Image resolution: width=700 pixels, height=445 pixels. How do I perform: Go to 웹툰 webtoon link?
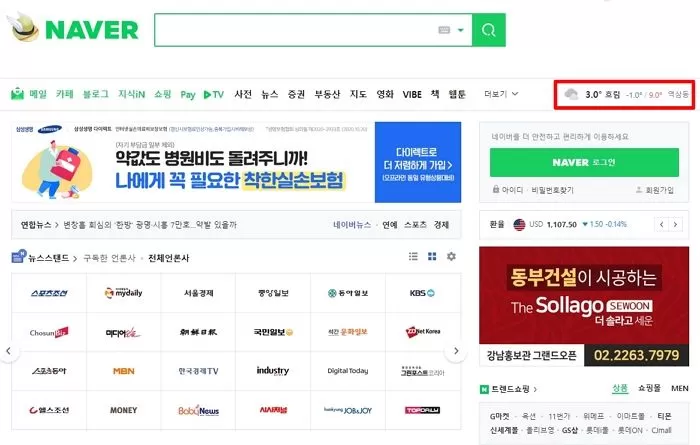[457, 94]
